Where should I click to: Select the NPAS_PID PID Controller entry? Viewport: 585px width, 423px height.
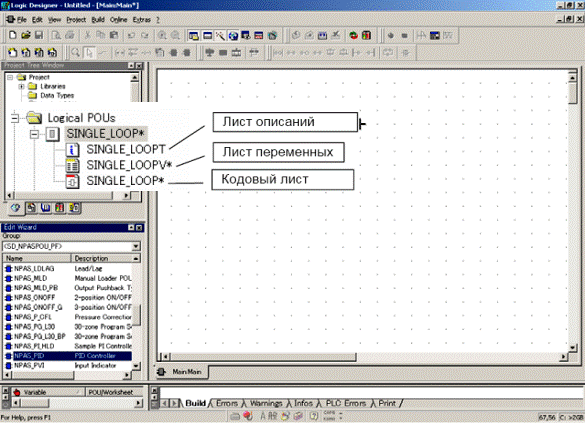[67, 356]
